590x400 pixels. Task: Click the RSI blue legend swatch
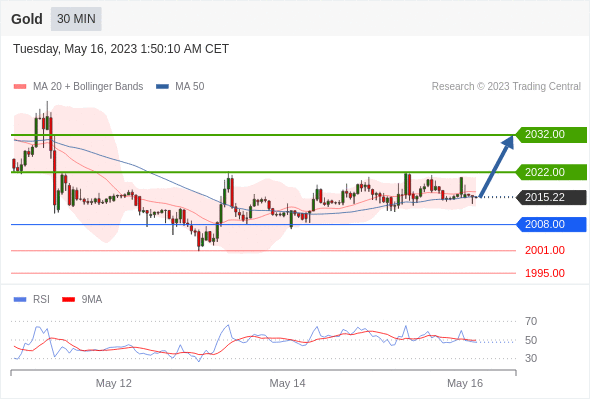[x=20, y=300]
